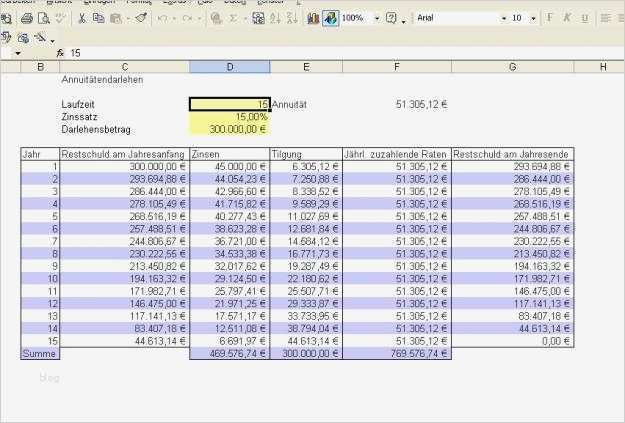Click the AutoSum sigma icon
The height and width of the screenshot is (423, 625).
coord(234,18)
